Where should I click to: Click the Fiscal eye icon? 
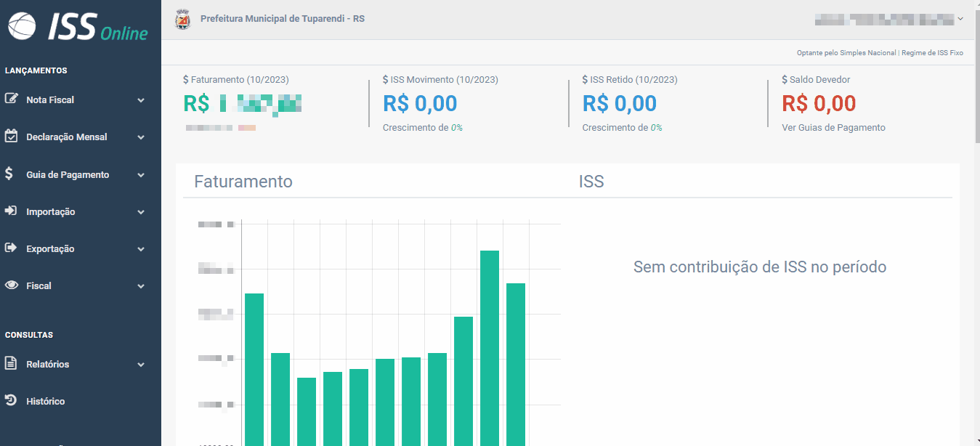(11, 285)
